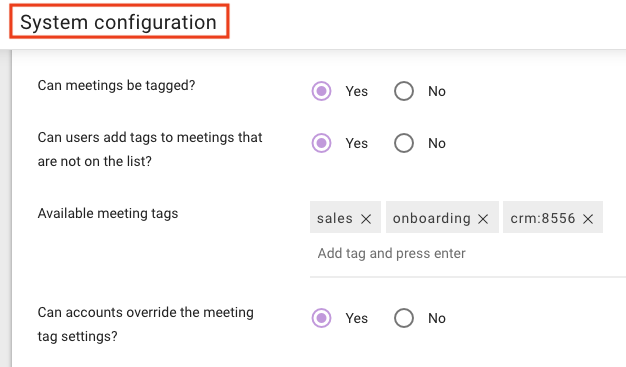
Task: Delete the crm:8556 tag with X icon
Action: (588, 219)
